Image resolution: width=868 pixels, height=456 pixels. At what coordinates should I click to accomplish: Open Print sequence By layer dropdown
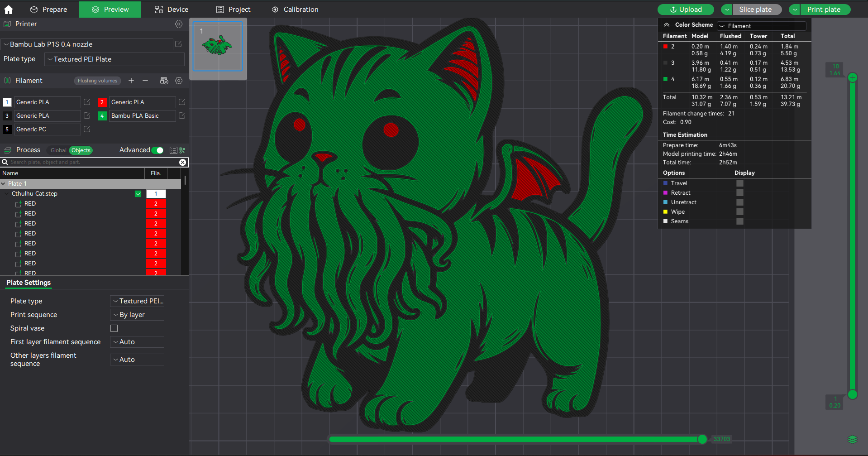137,315
